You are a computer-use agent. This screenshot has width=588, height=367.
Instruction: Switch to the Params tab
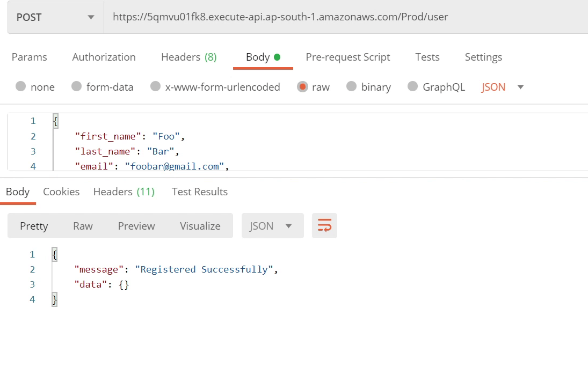pyautogui.click(x=30, y=57)
